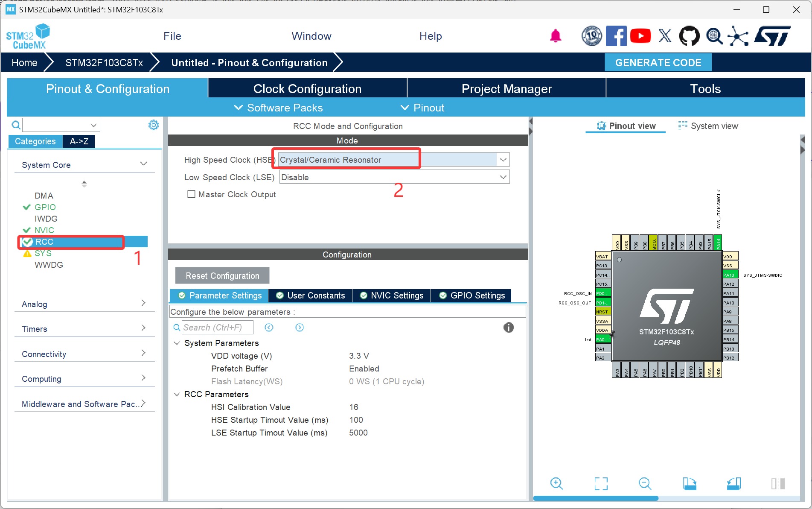Switch to A->Z sorting tab
Screen dimensions: 812x509
point(79,141)
